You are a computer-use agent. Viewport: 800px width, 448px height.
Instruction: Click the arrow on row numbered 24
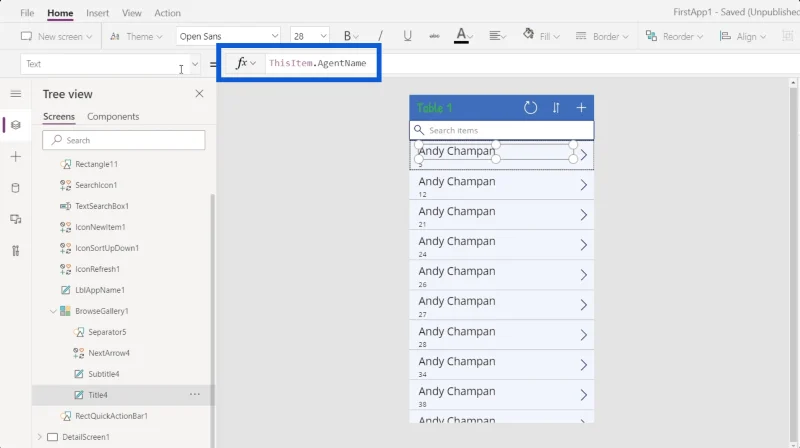tap(584, 245)
